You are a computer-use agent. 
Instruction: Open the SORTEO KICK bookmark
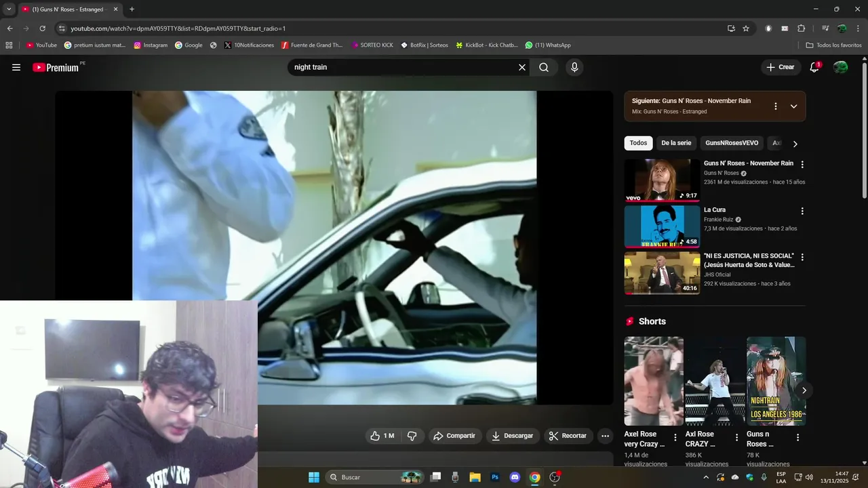point(372,45)
